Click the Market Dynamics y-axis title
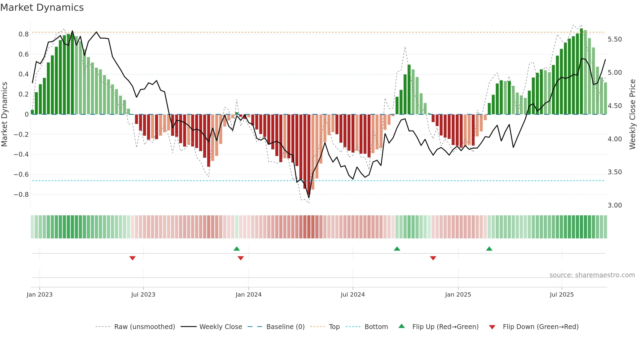This screenshot has height=362, width=644. click(4, 114)
